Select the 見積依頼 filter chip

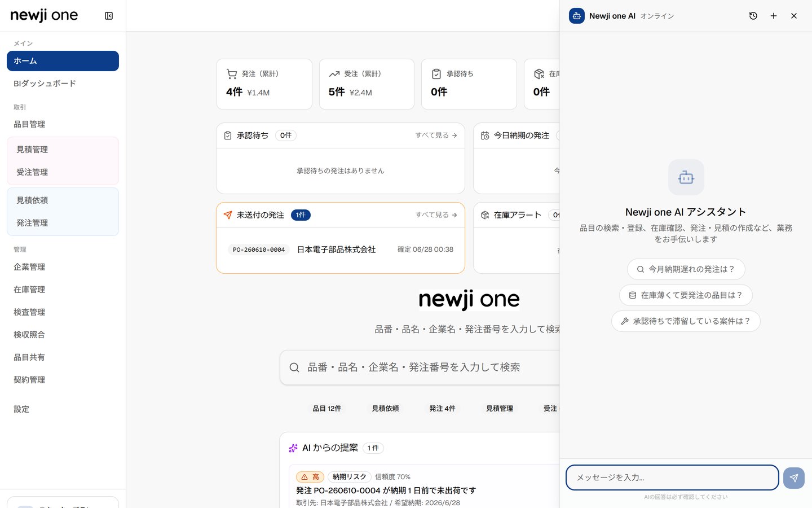386,409
